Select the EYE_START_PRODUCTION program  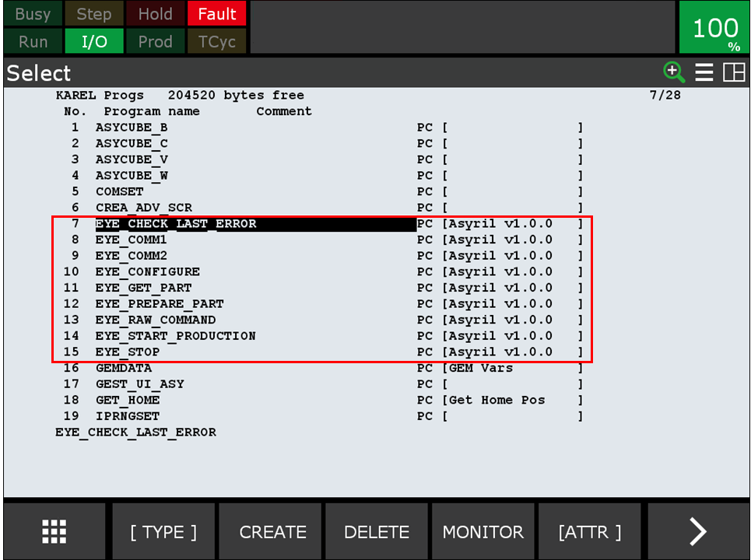[x=175, y=336]
